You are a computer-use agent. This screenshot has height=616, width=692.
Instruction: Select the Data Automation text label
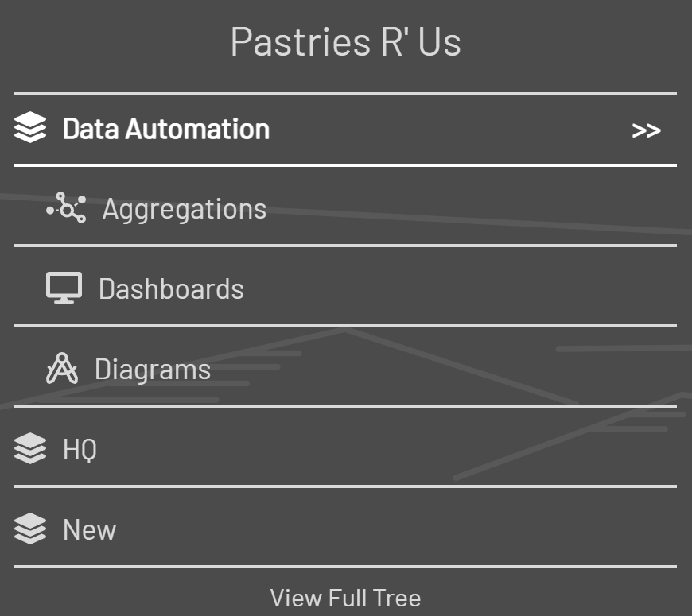pos(165,129)
